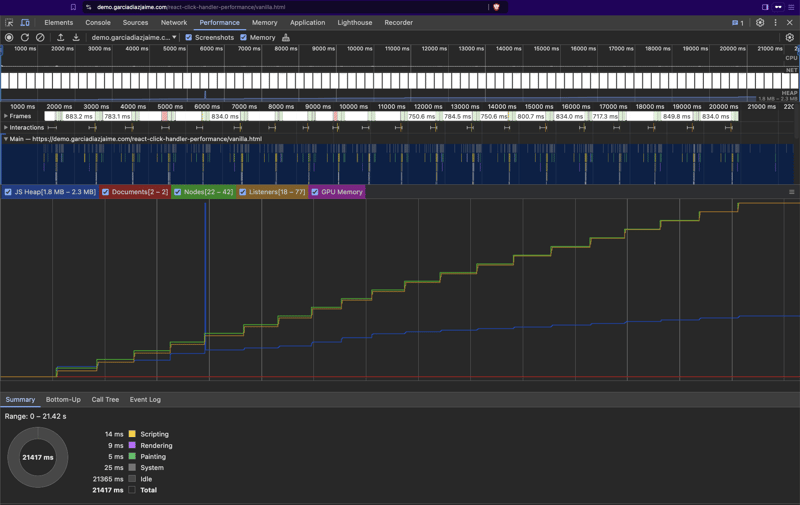Switch to the Call Tree tab

click(x=105, y=399)
